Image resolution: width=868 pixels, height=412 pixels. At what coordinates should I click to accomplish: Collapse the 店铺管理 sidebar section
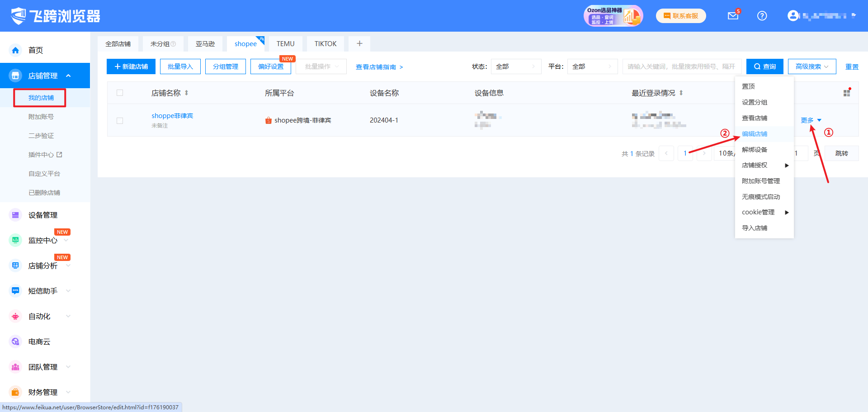(68, 76)
